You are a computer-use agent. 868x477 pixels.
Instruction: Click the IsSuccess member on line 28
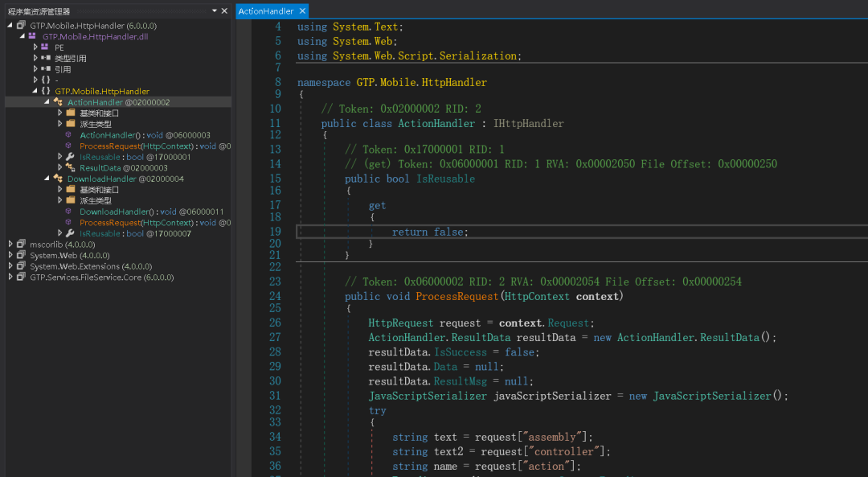coord(460,352)
